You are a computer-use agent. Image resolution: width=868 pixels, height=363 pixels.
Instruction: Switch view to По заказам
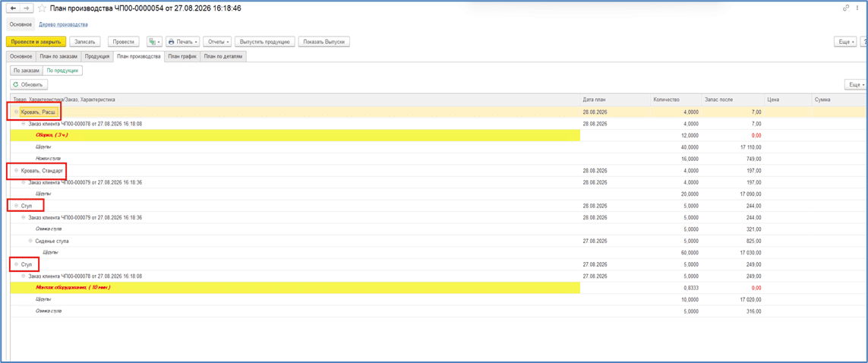coord(27,71)
